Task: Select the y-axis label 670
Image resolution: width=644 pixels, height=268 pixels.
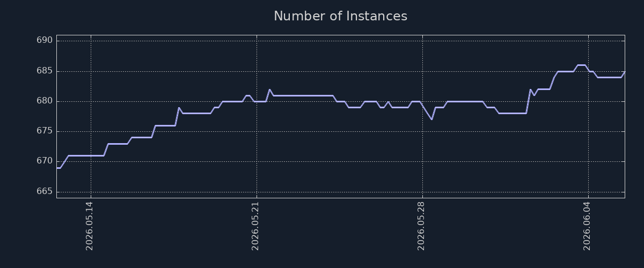Action: [x=45, y=161]
